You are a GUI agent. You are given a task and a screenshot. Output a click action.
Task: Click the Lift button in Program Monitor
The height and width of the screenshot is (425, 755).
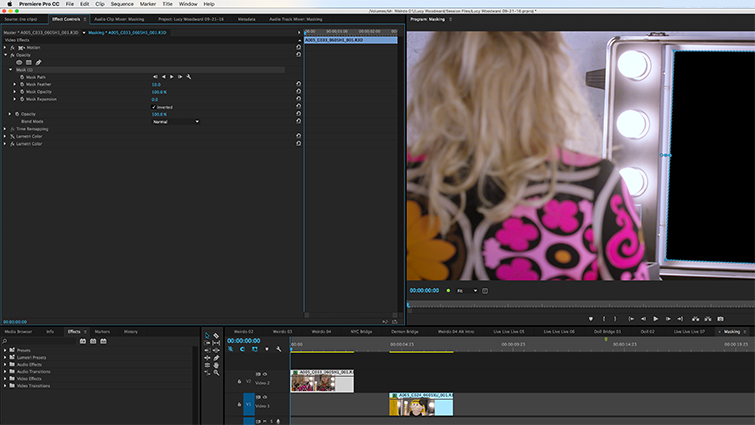[x=695, y=319]
